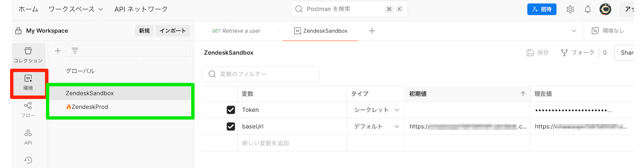Open the notifications bell icon
The image size is (644, 168).
coord(588,9)
